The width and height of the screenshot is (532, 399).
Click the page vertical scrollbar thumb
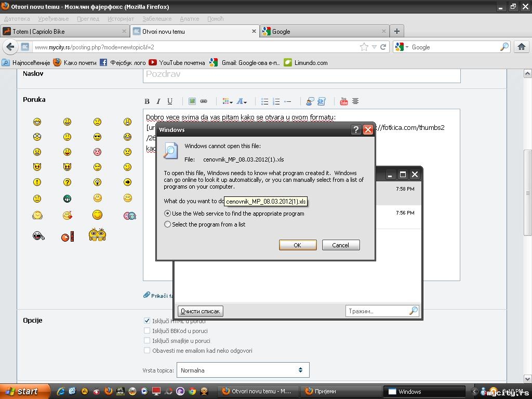point(528,192)
